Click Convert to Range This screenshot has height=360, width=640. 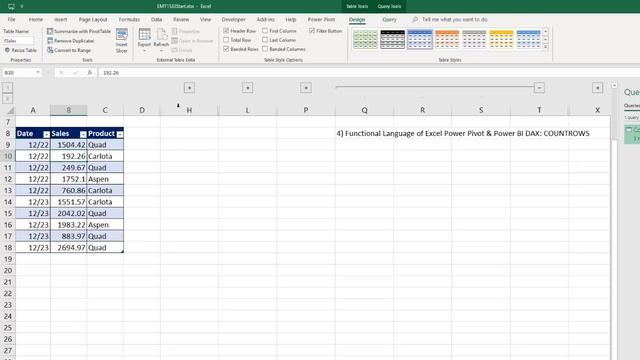pos(69,50)
